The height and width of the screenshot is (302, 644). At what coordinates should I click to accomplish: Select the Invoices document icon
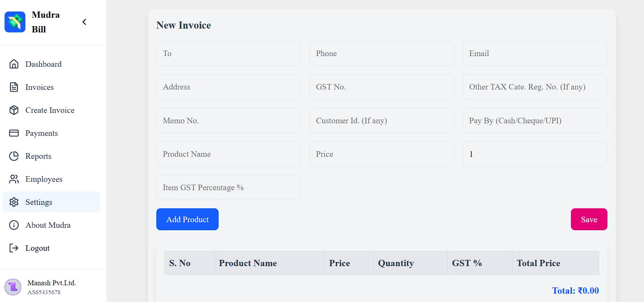tap(14, 87)
